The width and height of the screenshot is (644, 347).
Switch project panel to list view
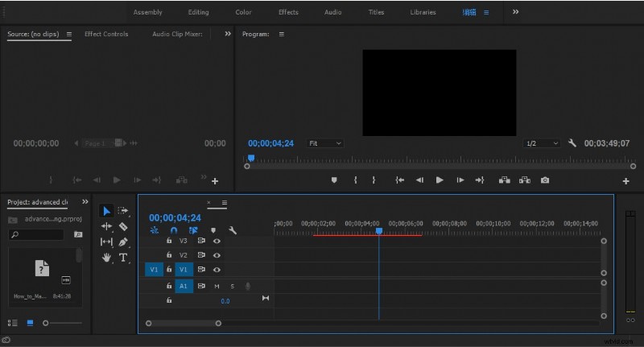point(13,323)
